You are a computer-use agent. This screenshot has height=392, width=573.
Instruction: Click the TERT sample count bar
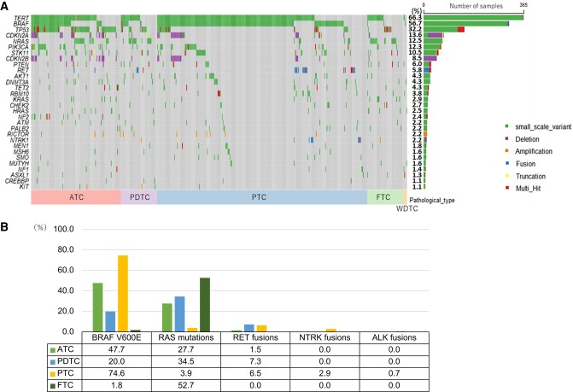pos(474,18)
